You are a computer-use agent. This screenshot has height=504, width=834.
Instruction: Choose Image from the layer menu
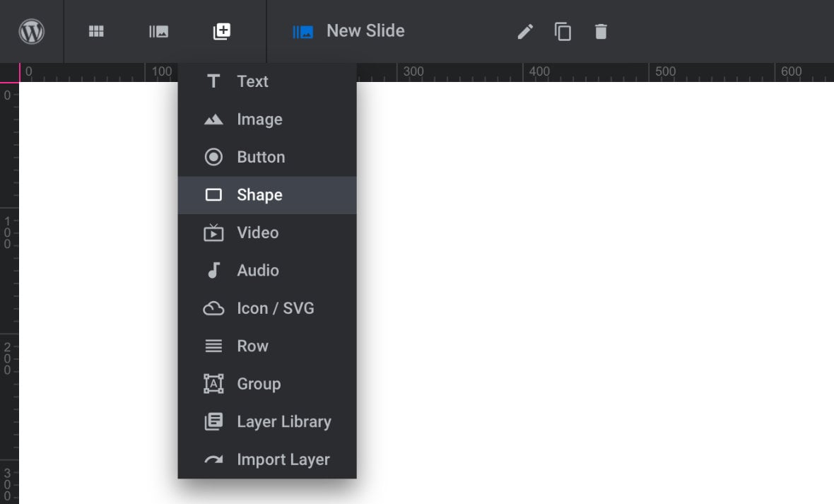pyautogui.click(x=267, y=119)
